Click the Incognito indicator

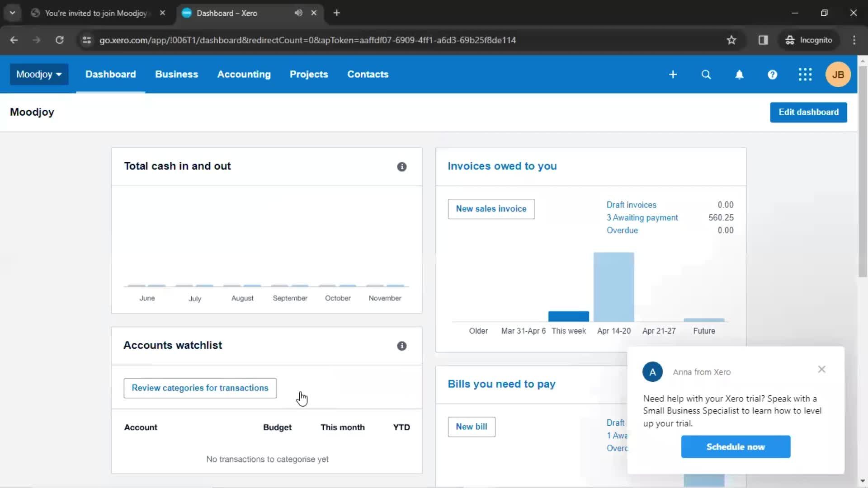[x=809, y=40]
